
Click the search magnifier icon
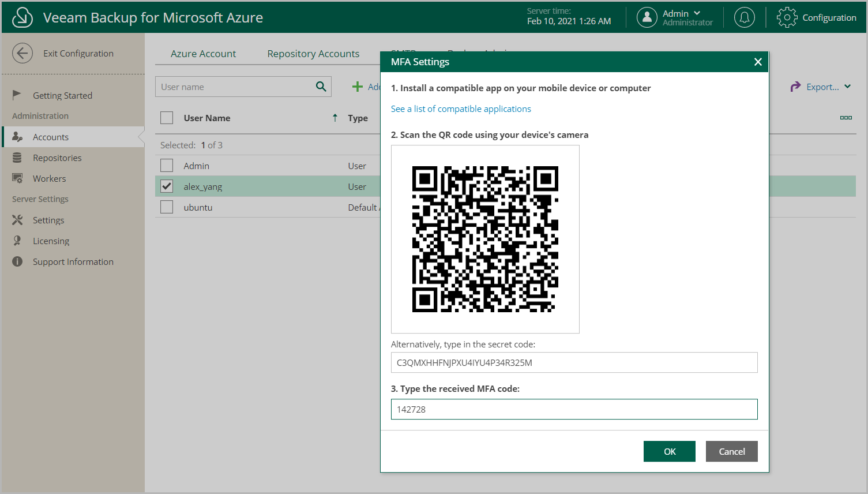321,87
